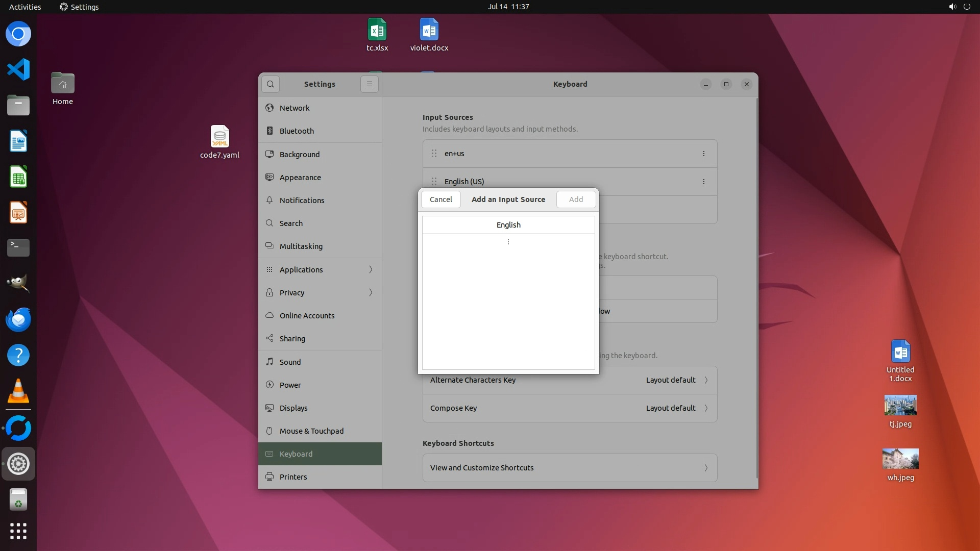Click the volume icon in top bar
Screen dimensions: 980x551
coord(952,7)
